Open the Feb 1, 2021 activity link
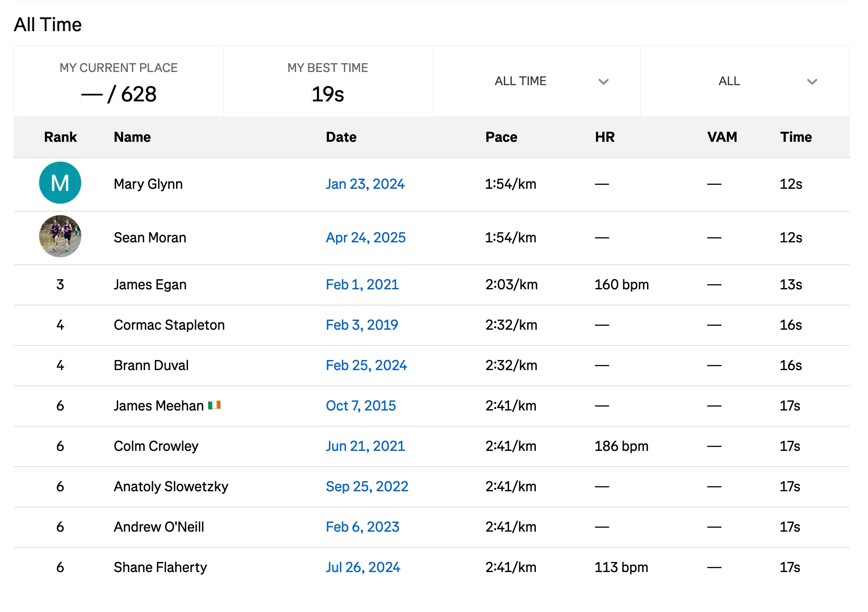This screenshot has height=612, width=868. [362, 284]
